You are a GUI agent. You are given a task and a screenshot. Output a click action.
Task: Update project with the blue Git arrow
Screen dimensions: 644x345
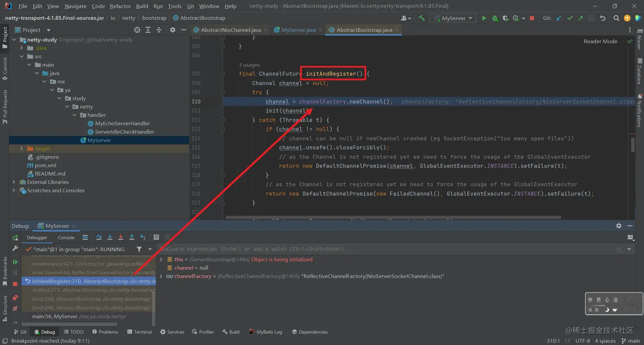coord(559,18)
